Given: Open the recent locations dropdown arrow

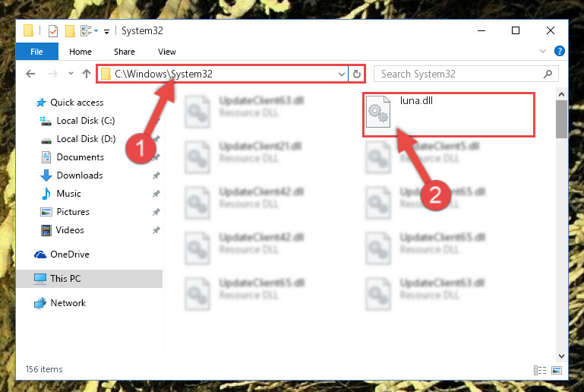Looking at the screenshot, I should pos(71,74).
